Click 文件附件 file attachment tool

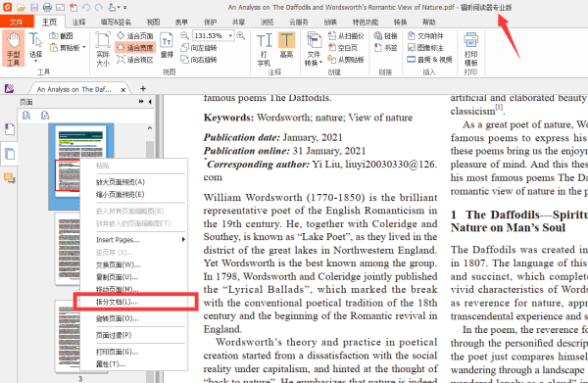tap(425, 36)
